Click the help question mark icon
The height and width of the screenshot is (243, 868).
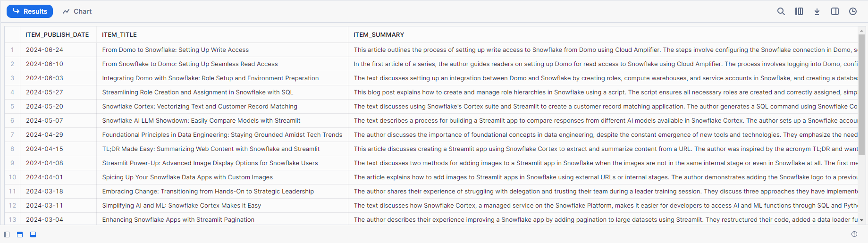[854, 234]
